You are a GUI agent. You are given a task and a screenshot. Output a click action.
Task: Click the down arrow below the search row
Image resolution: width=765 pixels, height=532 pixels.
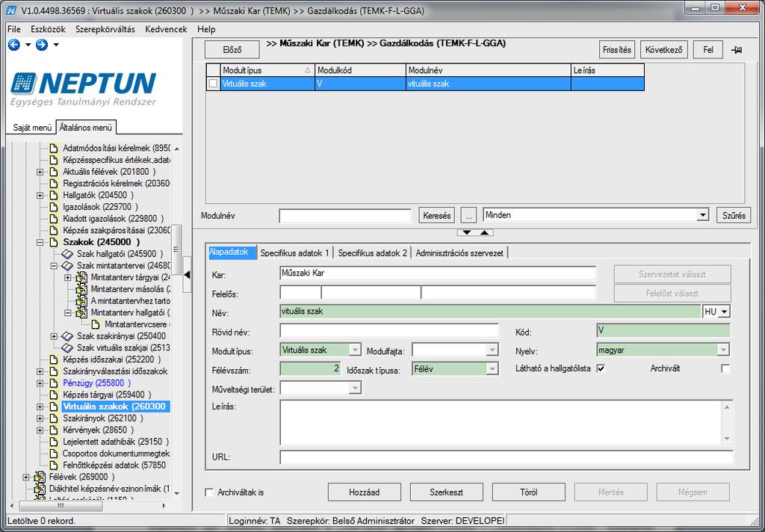[466, 232]
